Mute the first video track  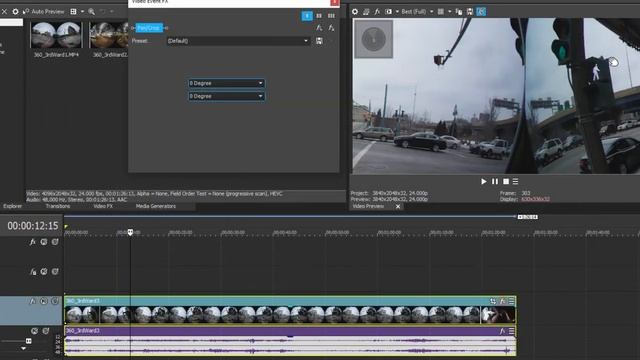coord(44,242)
